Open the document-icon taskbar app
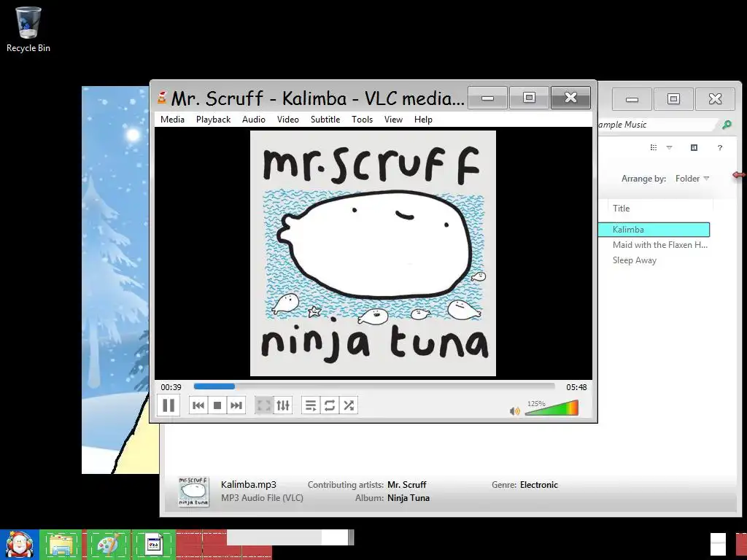The height and width of the screenshot is (560, 747). (154, 545)
